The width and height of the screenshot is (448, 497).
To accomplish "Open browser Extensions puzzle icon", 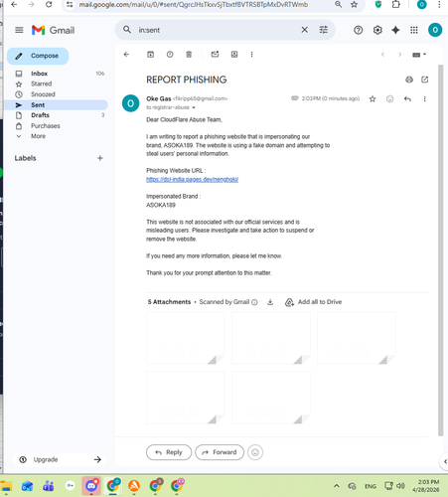I will coord(396,5).
